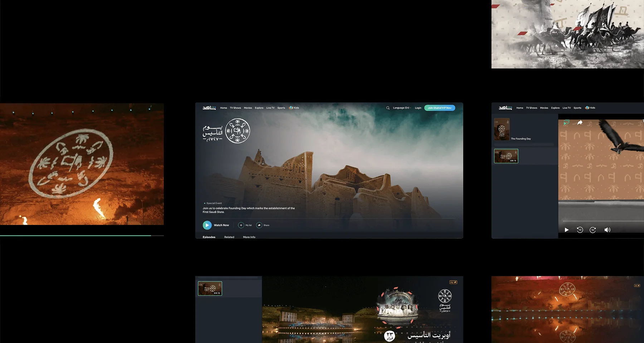Click the Share arrow icon below description
The image size is (644, 343).
point(259,225)
